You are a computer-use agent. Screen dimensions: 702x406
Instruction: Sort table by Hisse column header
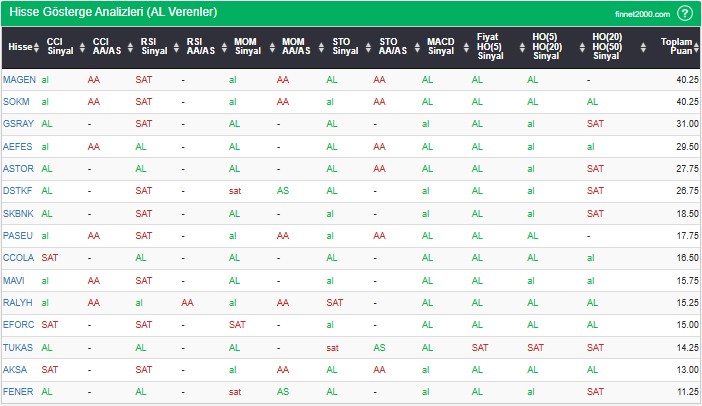[x=19, y=47]
